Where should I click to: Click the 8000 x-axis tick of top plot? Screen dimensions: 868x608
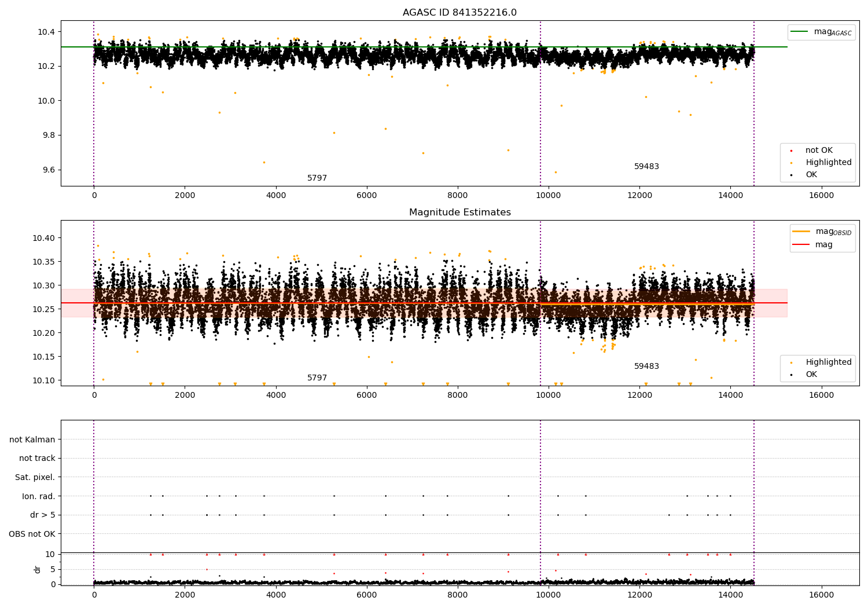[x=458, y=195]
